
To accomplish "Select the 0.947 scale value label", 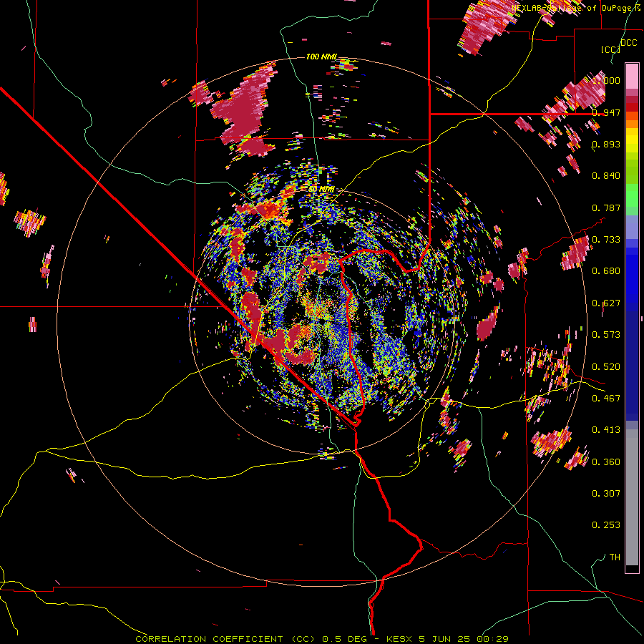I will 606,112.
